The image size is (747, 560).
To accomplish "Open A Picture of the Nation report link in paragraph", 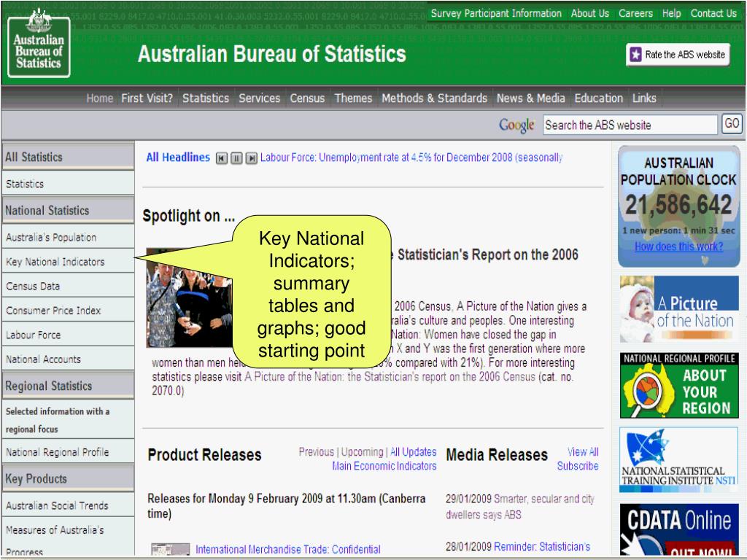I will coord(390,377).
